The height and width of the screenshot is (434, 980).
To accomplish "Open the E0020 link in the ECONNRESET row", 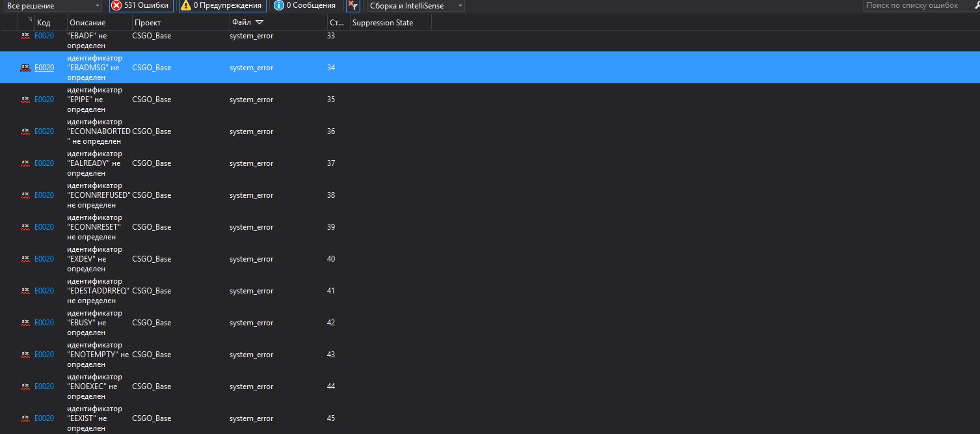I will point(44,227).
